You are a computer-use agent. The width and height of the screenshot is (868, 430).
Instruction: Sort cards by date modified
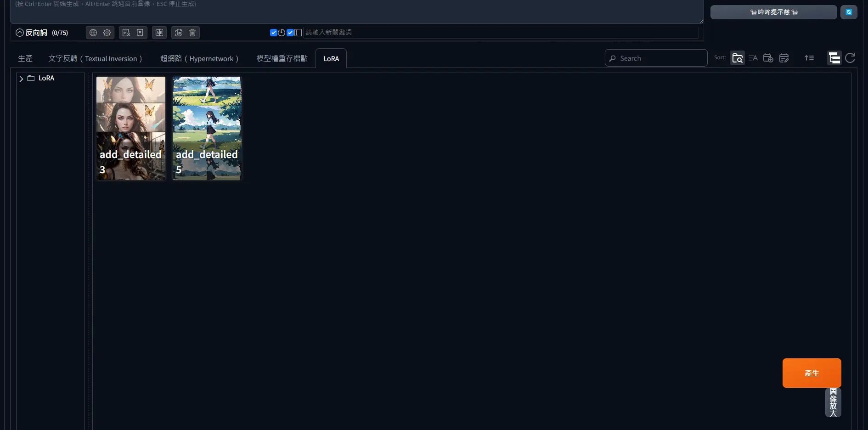pos(784,58)
